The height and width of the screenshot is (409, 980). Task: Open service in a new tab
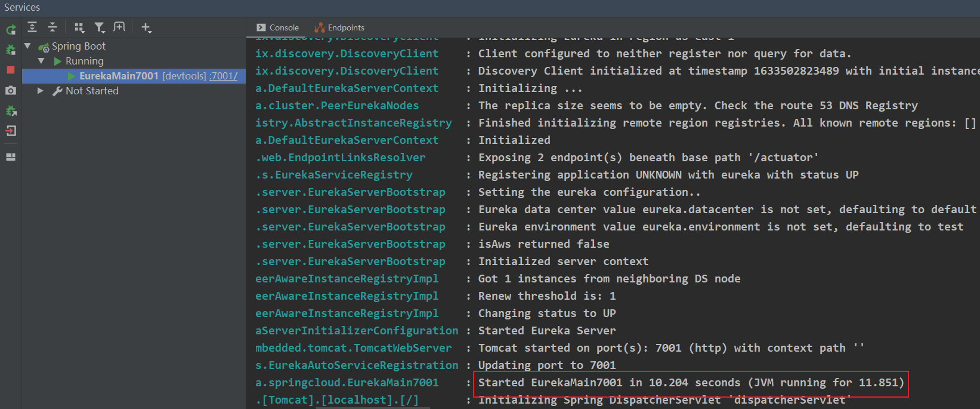[x=119, y=27]
